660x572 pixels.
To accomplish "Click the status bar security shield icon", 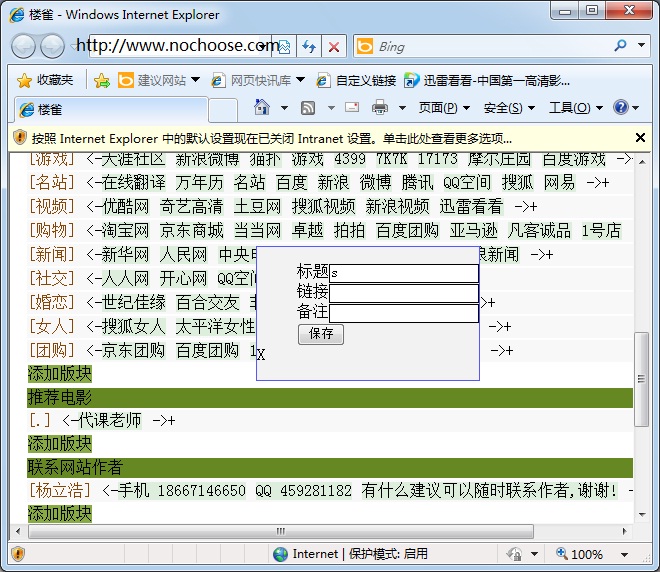I will point(18,554).
